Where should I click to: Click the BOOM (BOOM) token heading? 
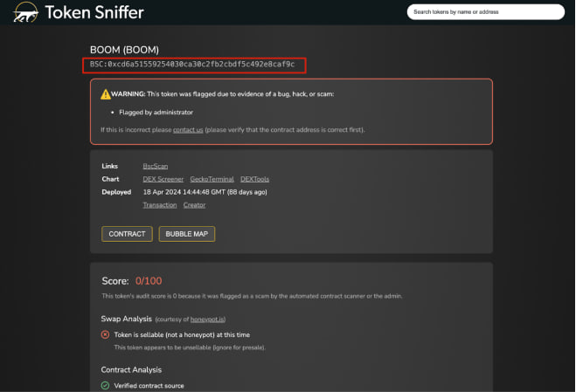pyautogui.click(x=124, y=50)
